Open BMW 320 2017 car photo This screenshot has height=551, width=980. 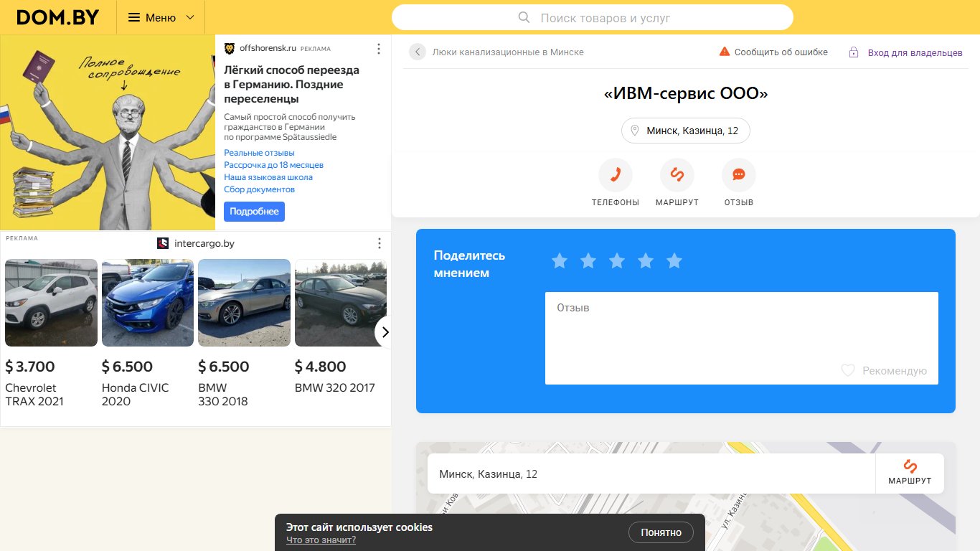[x=341, y=303]
